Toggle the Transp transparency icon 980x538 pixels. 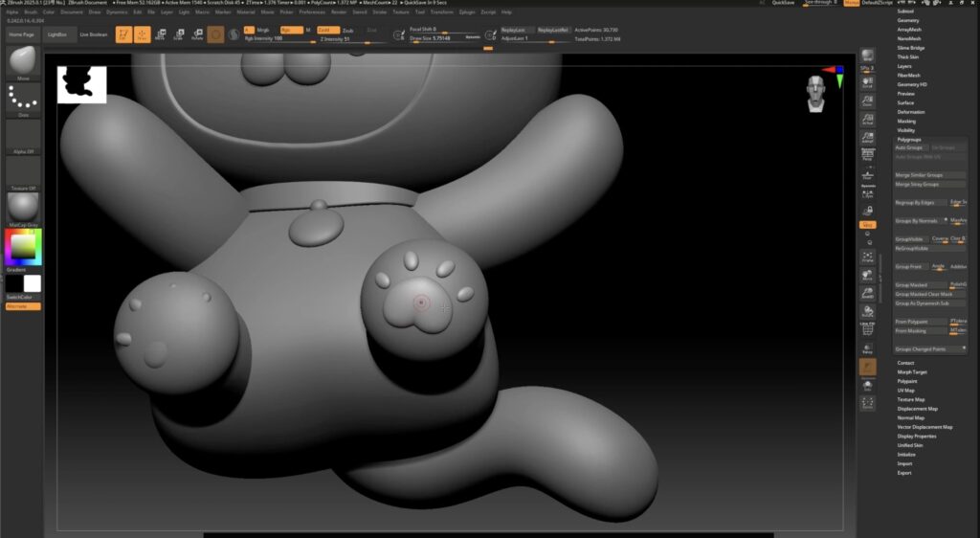click(x=867, y=348)
